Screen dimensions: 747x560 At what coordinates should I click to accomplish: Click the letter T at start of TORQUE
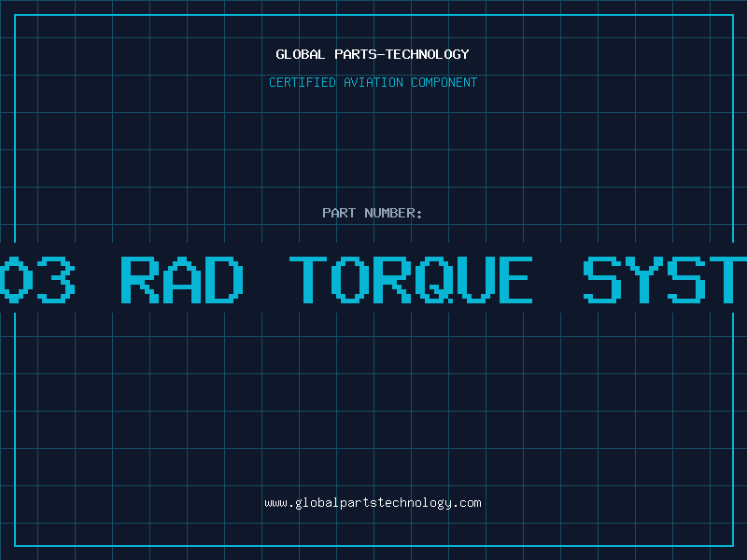pyautogui.click(x=313, y=279)
